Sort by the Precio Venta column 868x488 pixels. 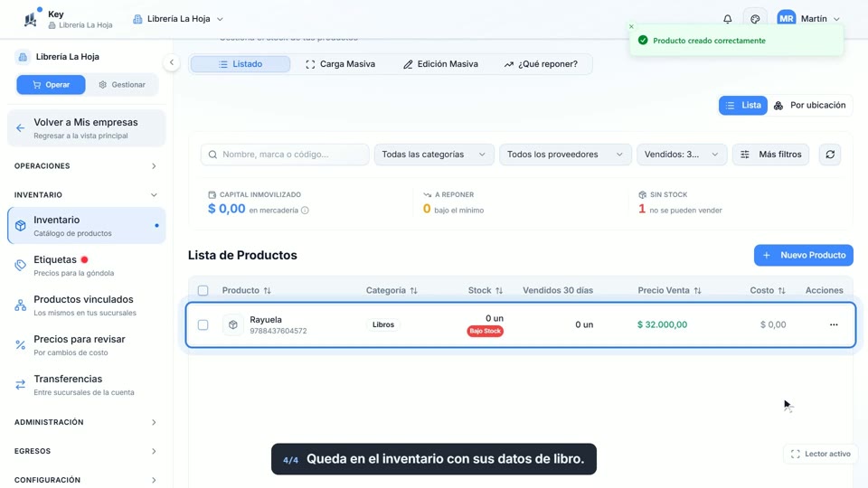click(669, 290)
